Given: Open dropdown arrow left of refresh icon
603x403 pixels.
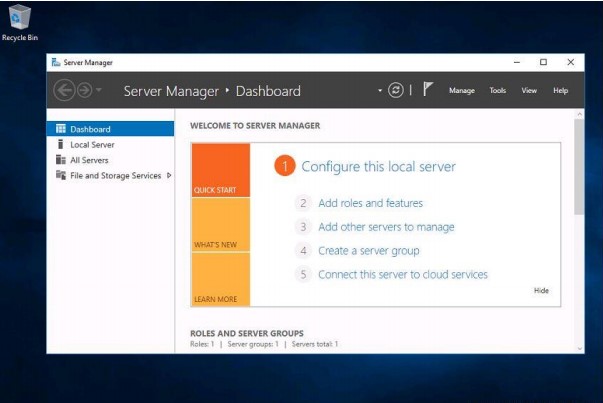Looking at the screenshot, I should tap(380, 91).
